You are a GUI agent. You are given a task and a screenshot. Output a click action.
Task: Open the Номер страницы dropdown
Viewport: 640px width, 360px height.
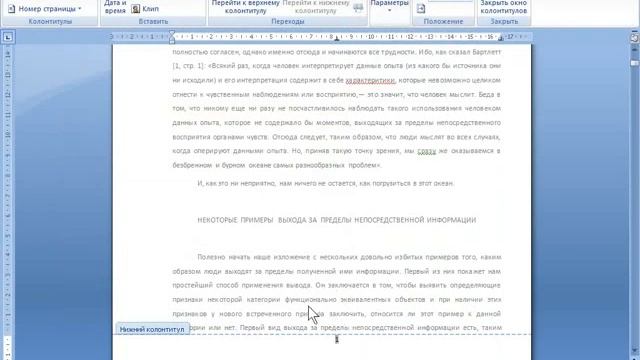[x=44, y=9]
